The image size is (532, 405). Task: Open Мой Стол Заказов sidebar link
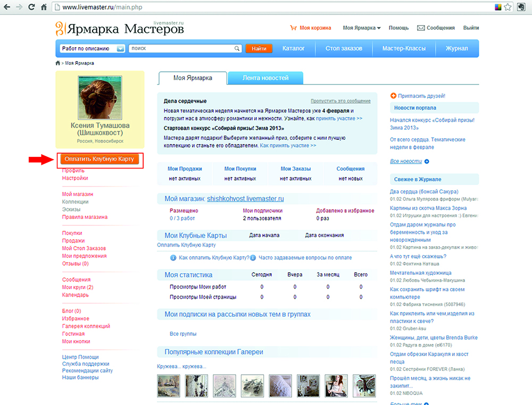pos(84,248)
